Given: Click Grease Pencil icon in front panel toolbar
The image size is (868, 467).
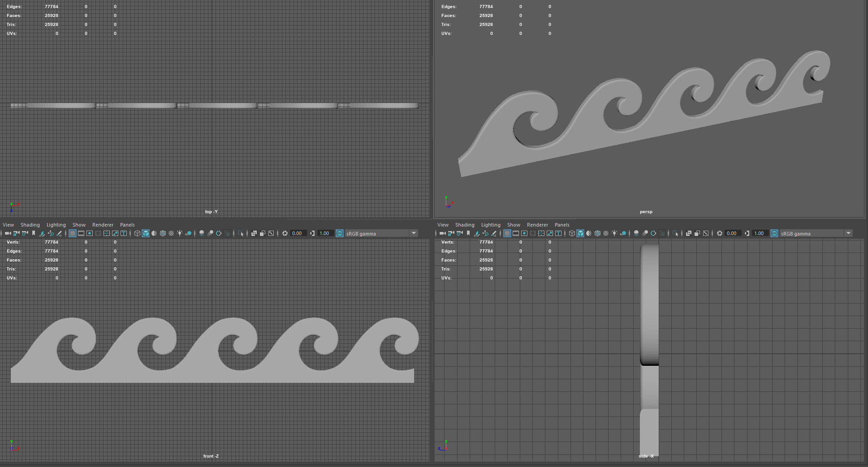Looking at the screenshot, I should [x=59, y=233].
